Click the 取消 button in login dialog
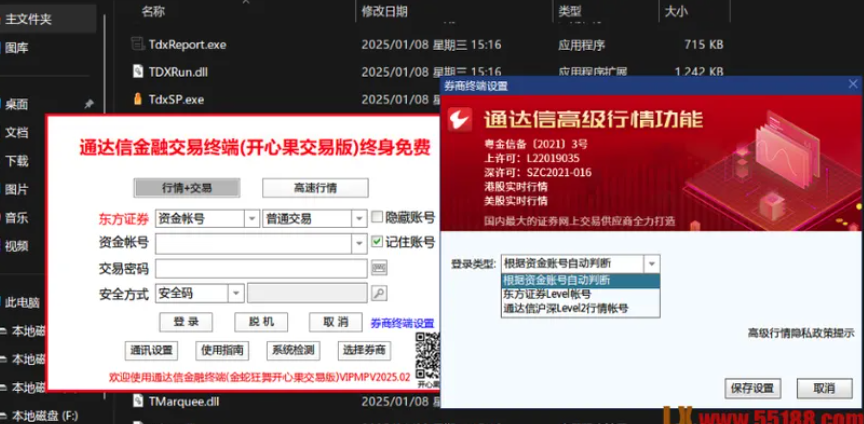The height and width of the screenshot is (424, 864). (x=336, y=322)
